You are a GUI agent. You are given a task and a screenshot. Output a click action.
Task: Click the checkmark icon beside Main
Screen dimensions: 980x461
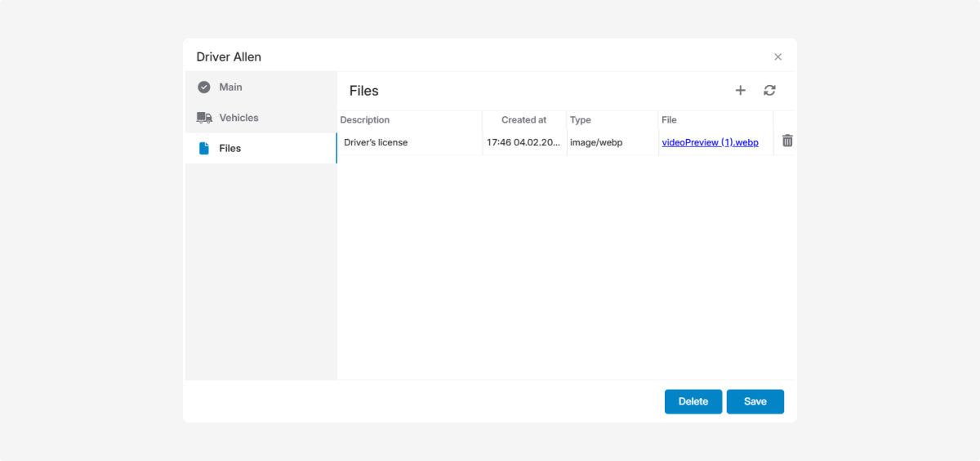(204, 87)
